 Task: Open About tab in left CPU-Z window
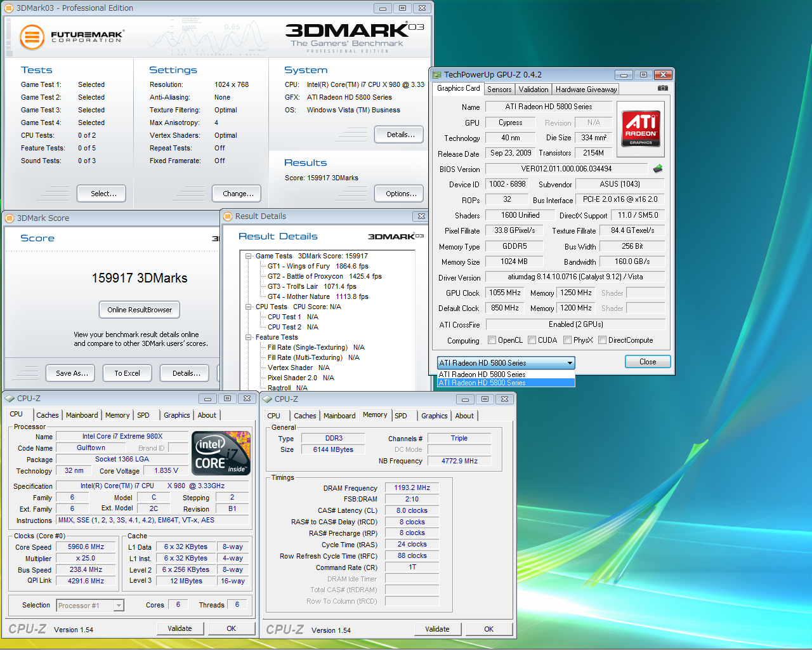coord(207,415)
